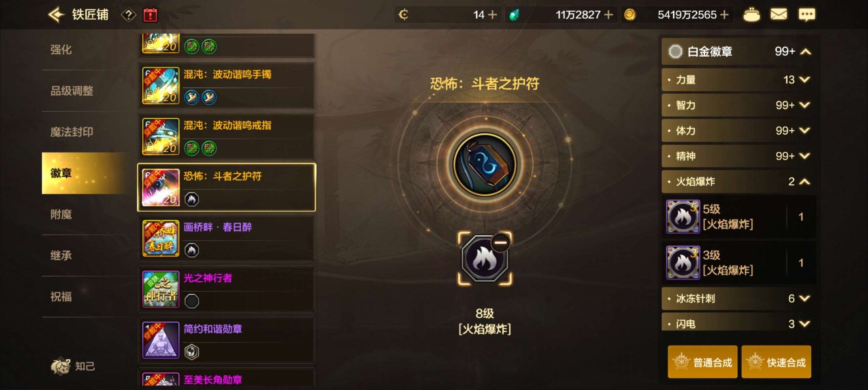The width and height of the screenshot is (868, 390).
Task: Switch to the 强化 tab
Action: [x=61, y=50]
